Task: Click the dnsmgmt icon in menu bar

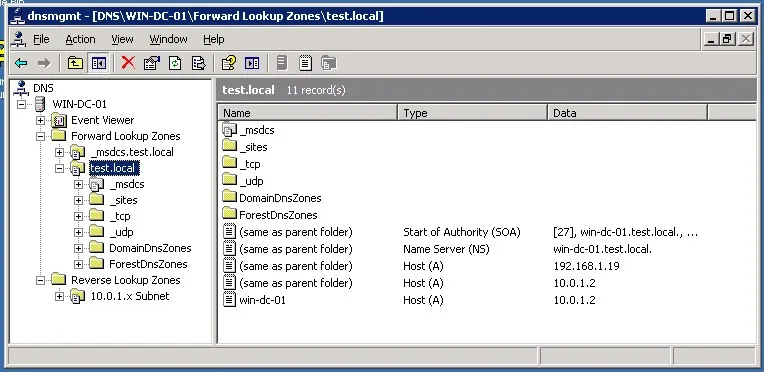Action: coord(19,39)
